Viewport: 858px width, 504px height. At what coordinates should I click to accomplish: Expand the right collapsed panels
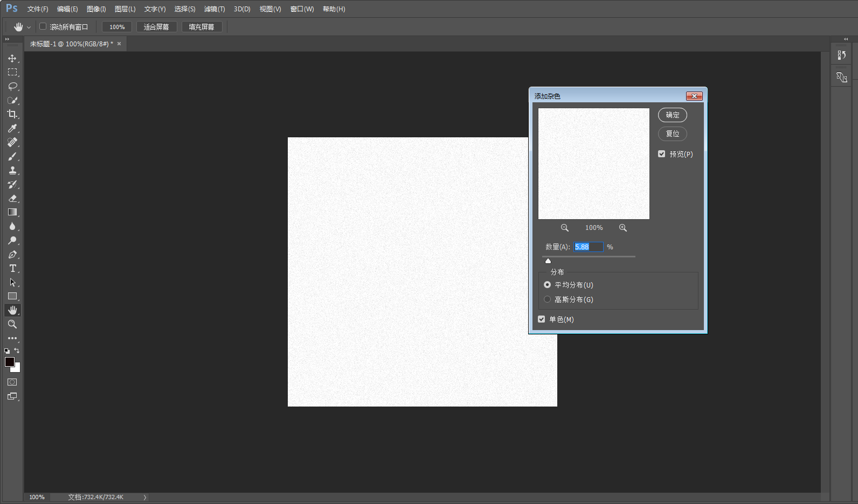coord(846,39)
